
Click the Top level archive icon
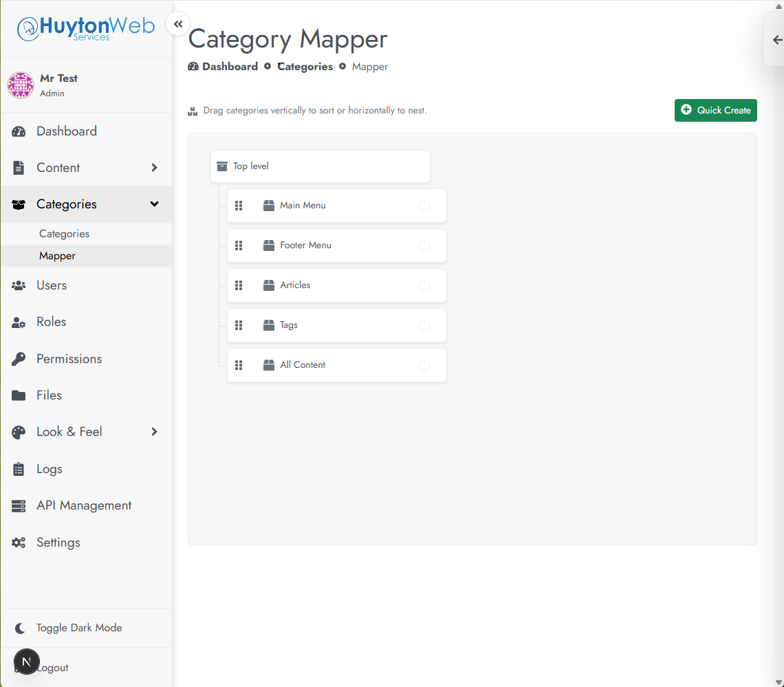coord(222,166)
